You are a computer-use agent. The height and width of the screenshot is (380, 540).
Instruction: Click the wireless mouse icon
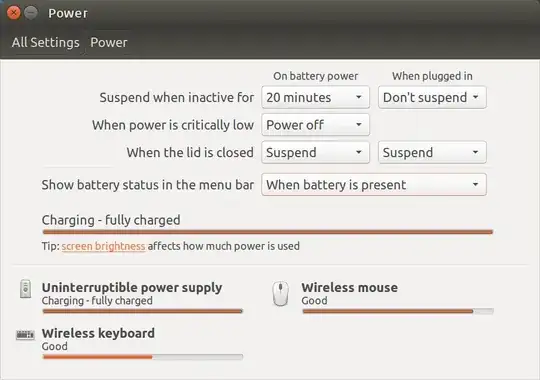[281, 294]
